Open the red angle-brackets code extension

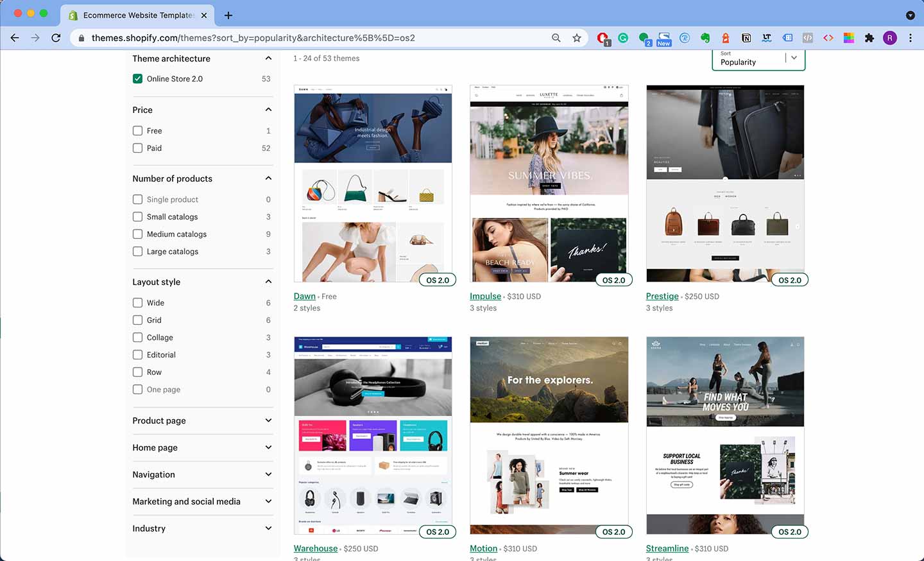(x=828, y=38)
